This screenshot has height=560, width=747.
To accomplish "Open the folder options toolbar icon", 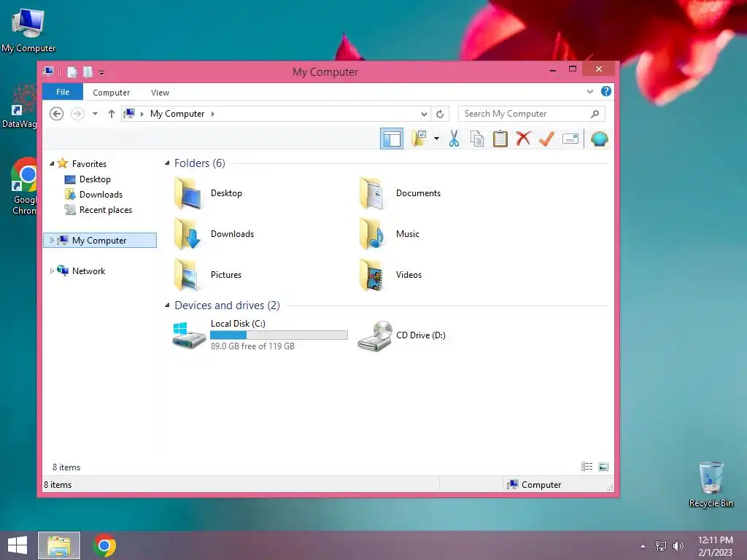I will coord(419,139).
